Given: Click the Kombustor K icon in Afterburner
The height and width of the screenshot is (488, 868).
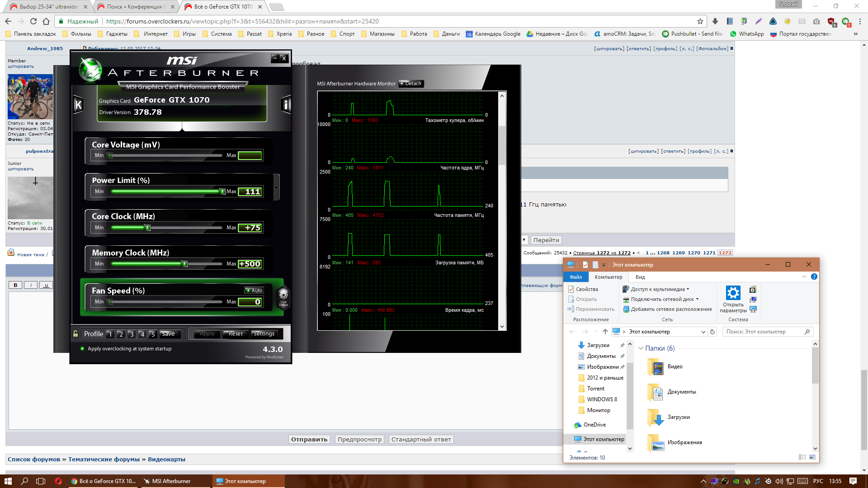Looking at the screenshot, I should pos(78,105).
